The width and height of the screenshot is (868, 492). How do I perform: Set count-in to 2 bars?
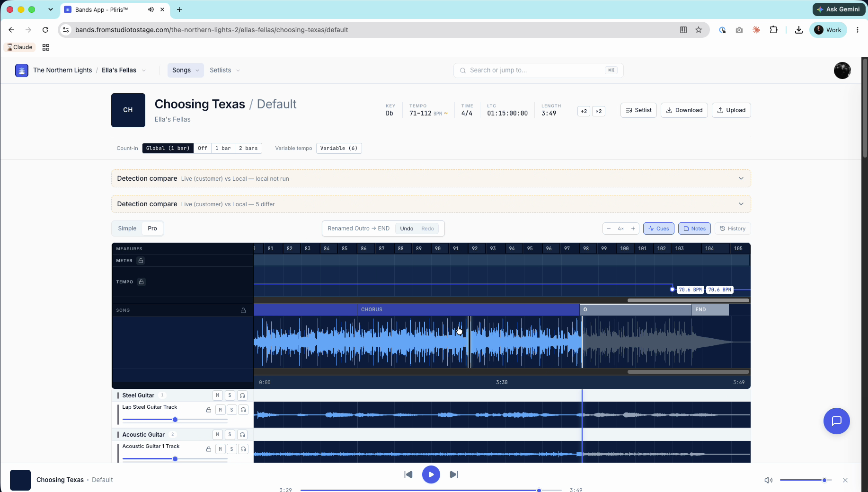click(248, 148)
